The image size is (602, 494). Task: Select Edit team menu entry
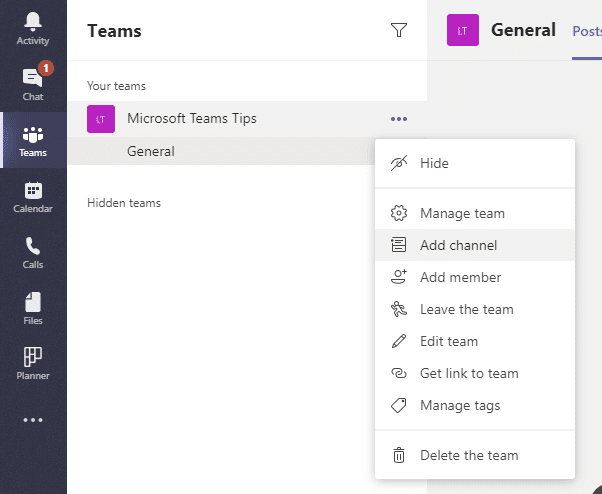pyautogui.click(x=475, y=341)
